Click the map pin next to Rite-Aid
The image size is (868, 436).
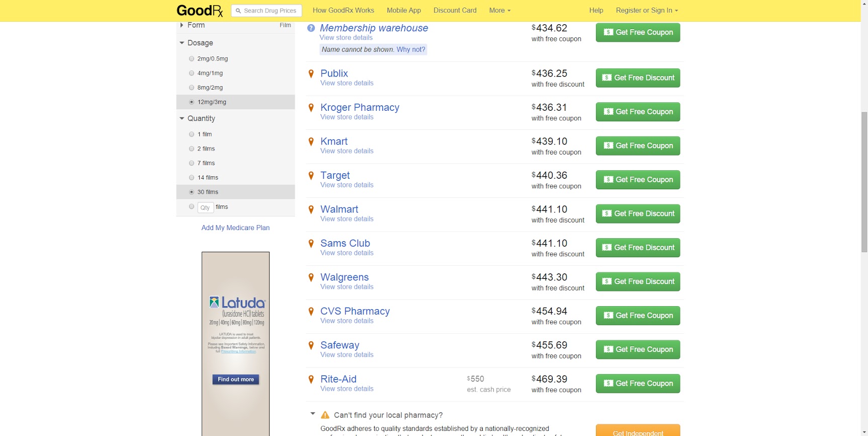coord(311,380)
